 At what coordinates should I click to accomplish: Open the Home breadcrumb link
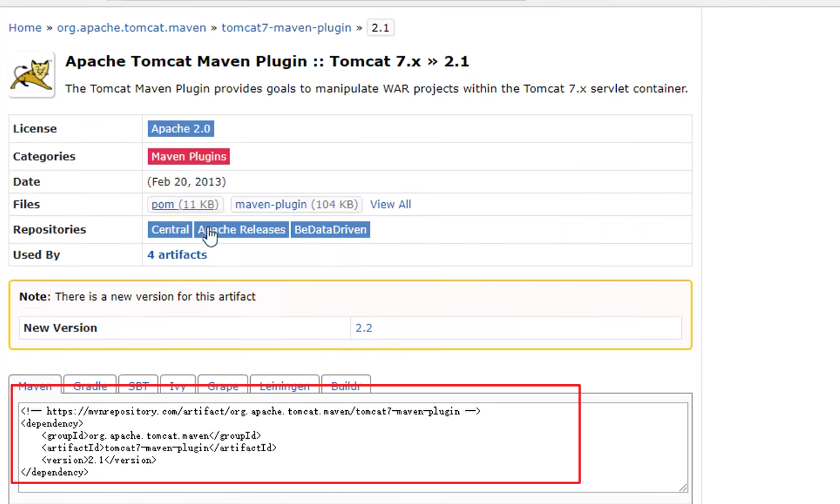25,27
